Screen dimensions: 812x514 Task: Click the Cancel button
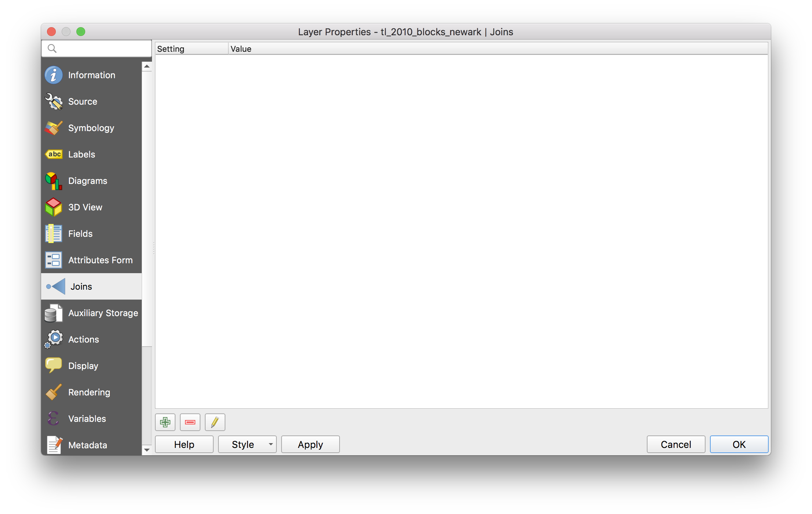coord(676,445)
